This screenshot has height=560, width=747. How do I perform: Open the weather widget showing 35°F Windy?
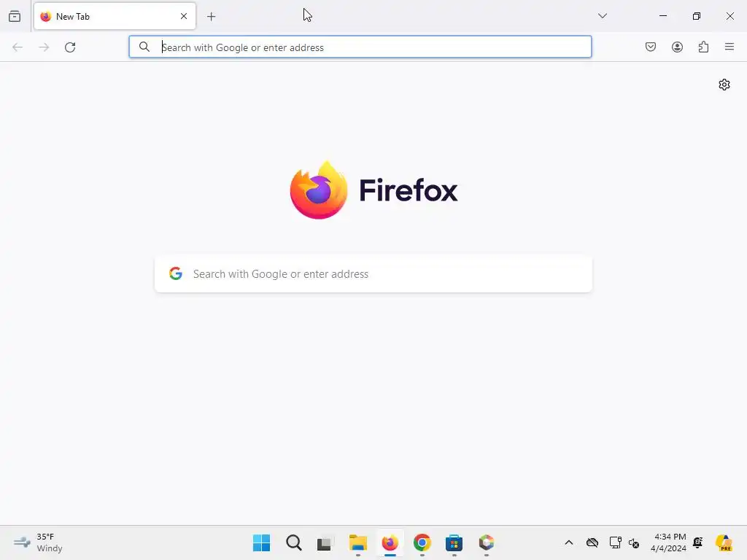[38, 542]
